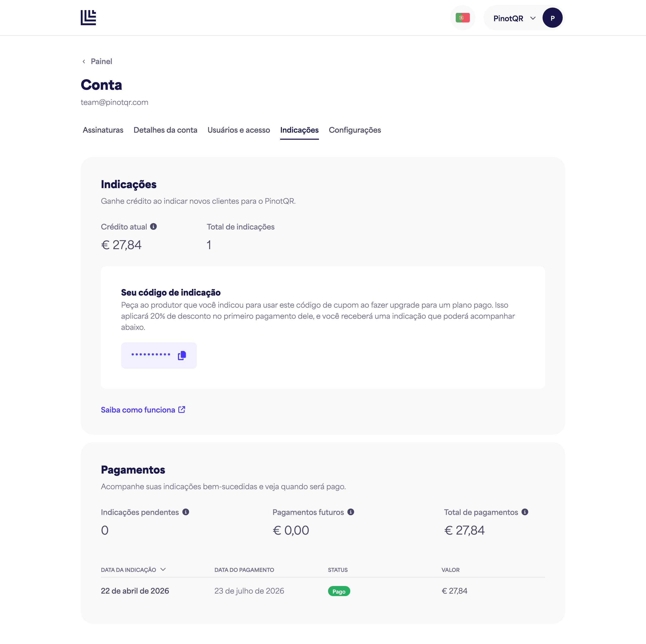Click external link icon after Saiba como funciona

[x=182, y=409]
